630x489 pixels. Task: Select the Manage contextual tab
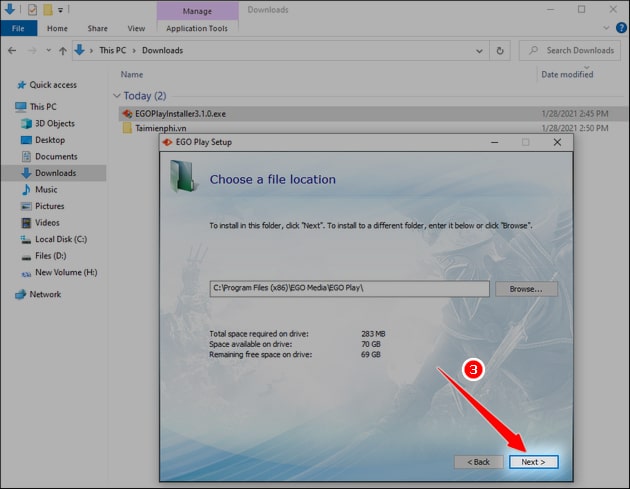(197, 11)
